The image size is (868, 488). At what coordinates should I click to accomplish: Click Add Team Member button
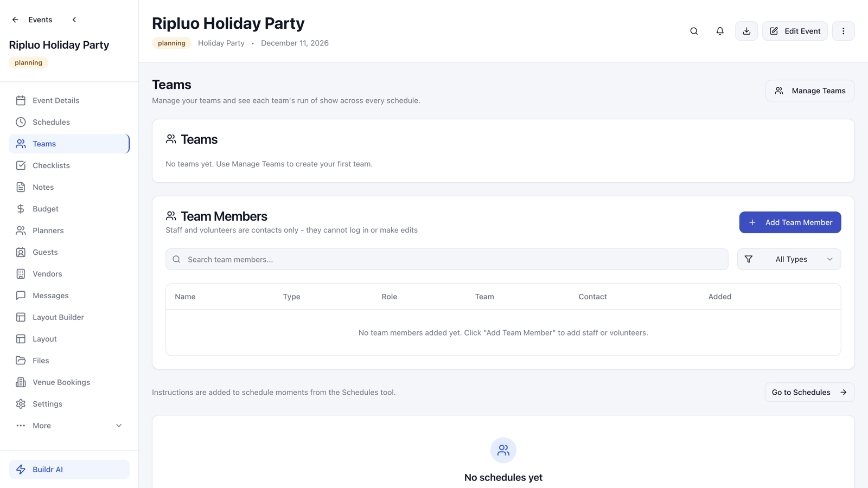tap(790, 222)
